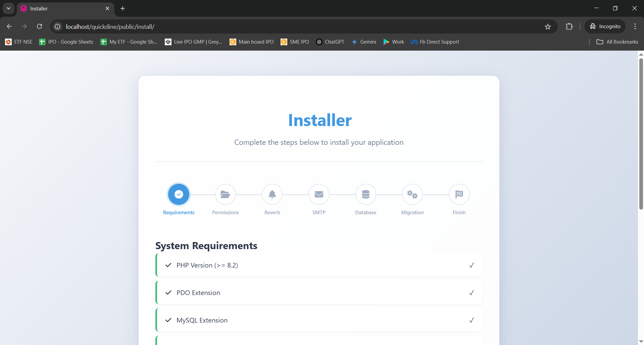Select the MySQL Extension row text
Image resolution: width=644 pixels, height=345 pixels.
point(202,320)
